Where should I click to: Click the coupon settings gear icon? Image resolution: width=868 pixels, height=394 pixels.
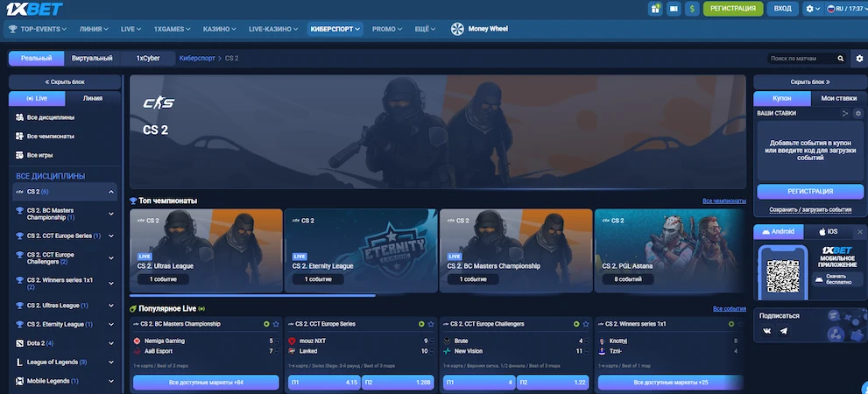point(858,114)
